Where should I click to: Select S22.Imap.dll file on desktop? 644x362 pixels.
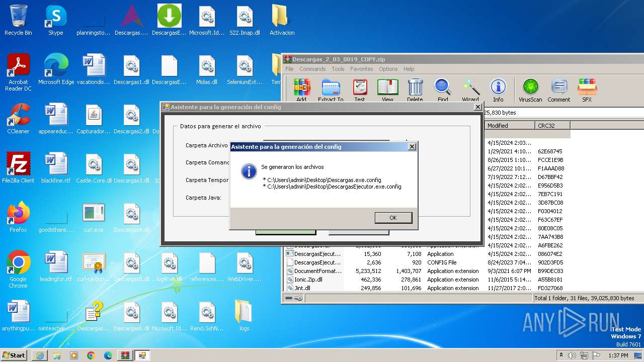coord(245,21)
